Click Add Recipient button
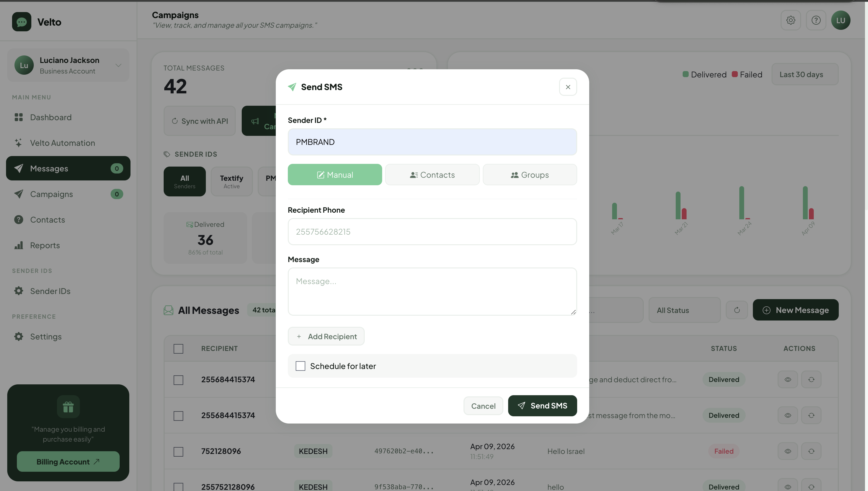Image resolution: width=868 pixels, height=491 pixels. (x=326, y=336)
